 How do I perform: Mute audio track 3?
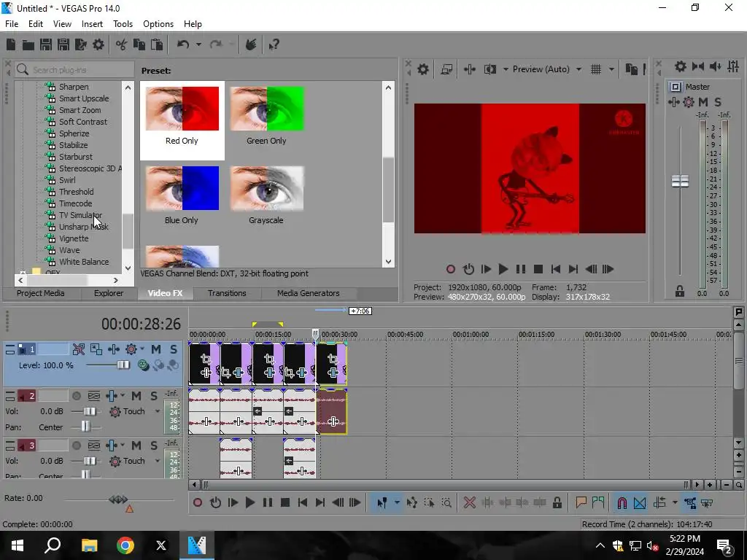136,446
